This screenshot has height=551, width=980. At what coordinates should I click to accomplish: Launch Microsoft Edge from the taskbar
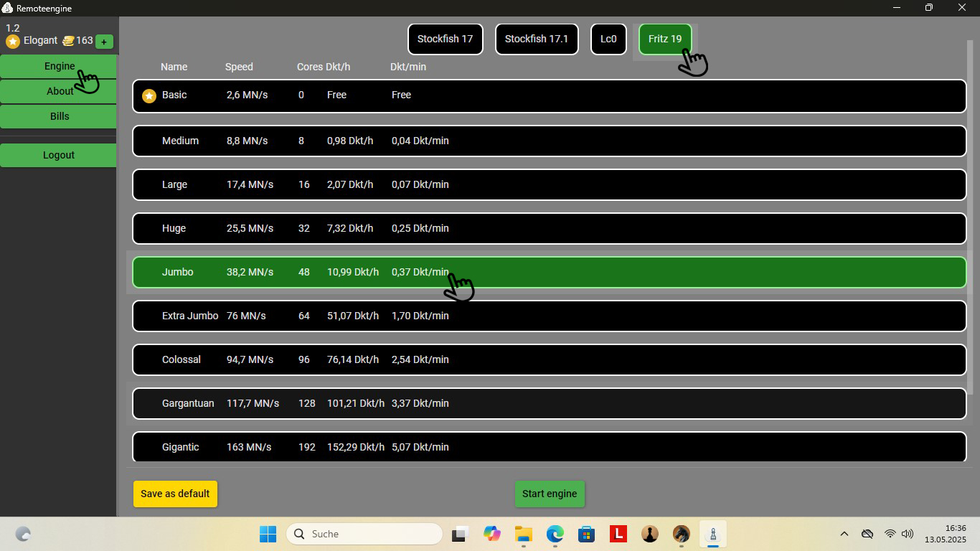[555, 534]
